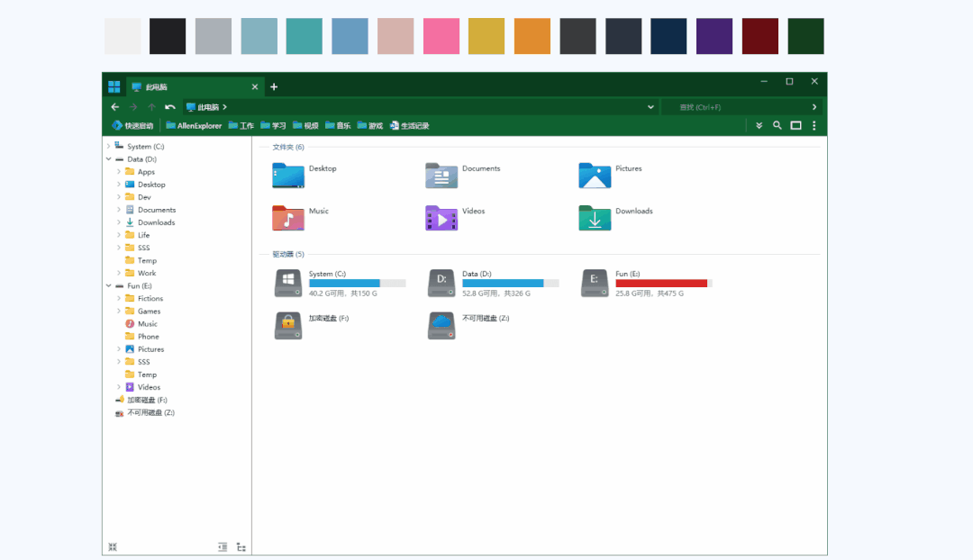Click the back navigation arrow
This screenshot has height=560, width=973.
point(114,107)
